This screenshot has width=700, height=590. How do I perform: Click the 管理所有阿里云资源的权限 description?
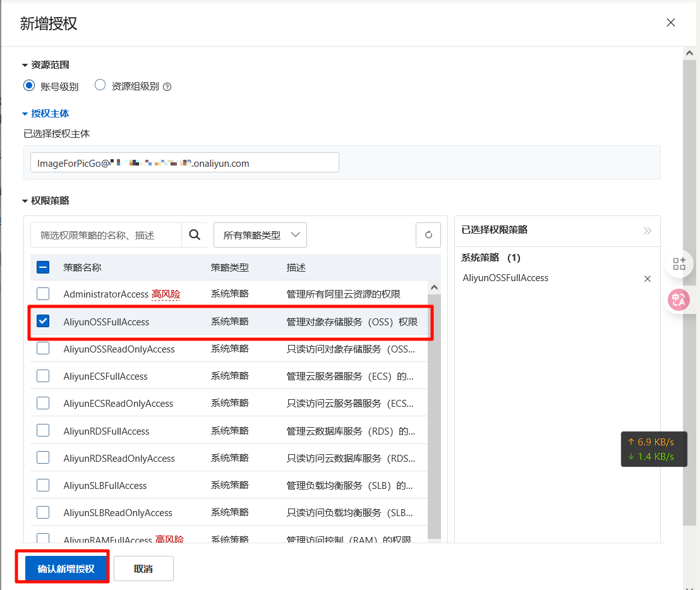(x=343, y=294)
